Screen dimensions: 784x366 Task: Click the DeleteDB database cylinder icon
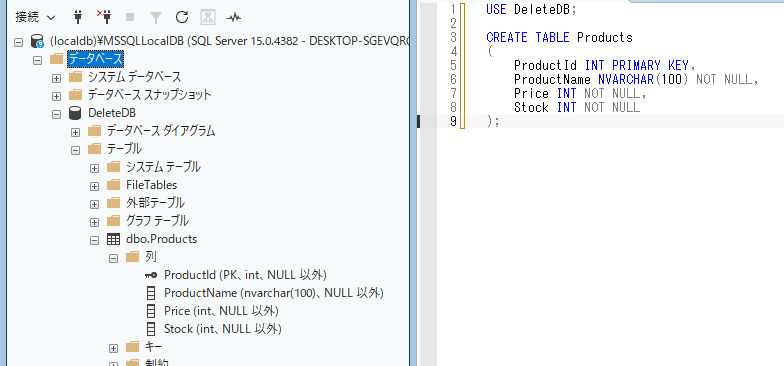[x=75, y=113]
